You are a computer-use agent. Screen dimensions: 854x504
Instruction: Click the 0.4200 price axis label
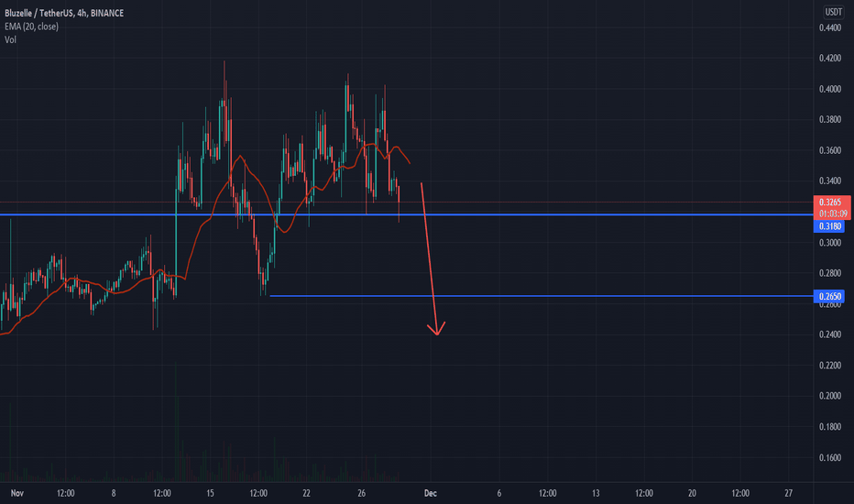coord(830,59)
